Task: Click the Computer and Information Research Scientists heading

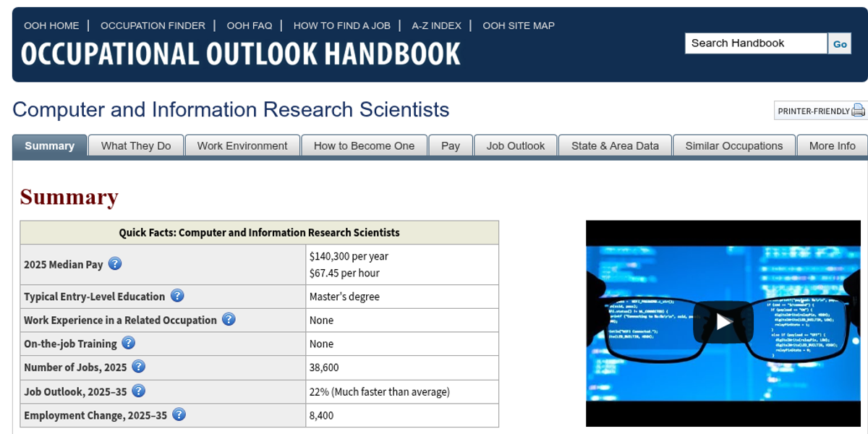Action: pos(231,110)
